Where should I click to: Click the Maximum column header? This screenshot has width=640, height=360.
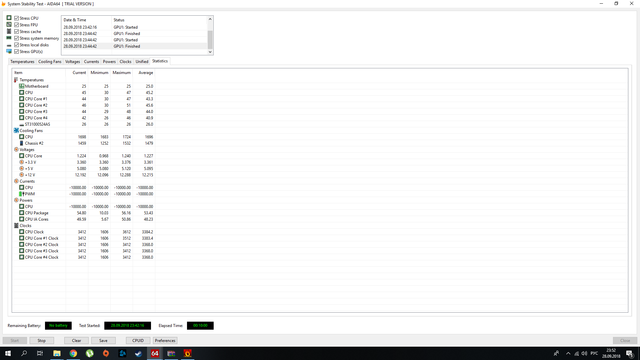[x=121, y=73]
